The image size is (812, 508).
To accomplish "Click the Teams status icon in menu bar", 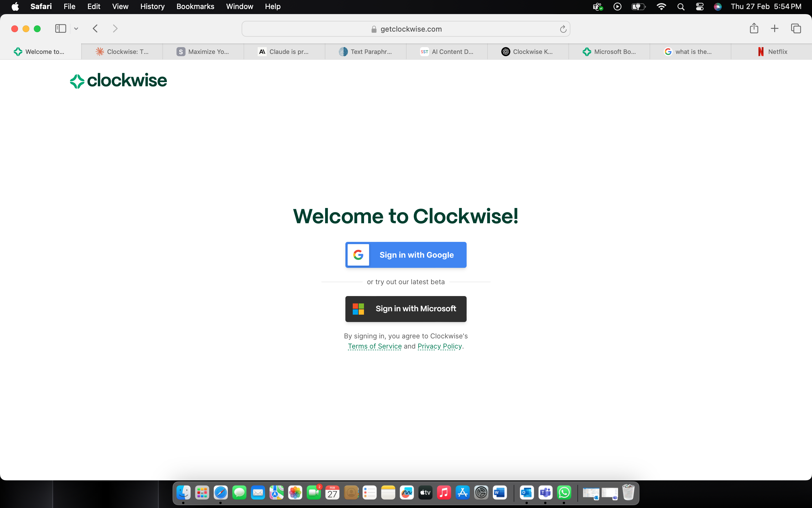I will pos(598,7).
